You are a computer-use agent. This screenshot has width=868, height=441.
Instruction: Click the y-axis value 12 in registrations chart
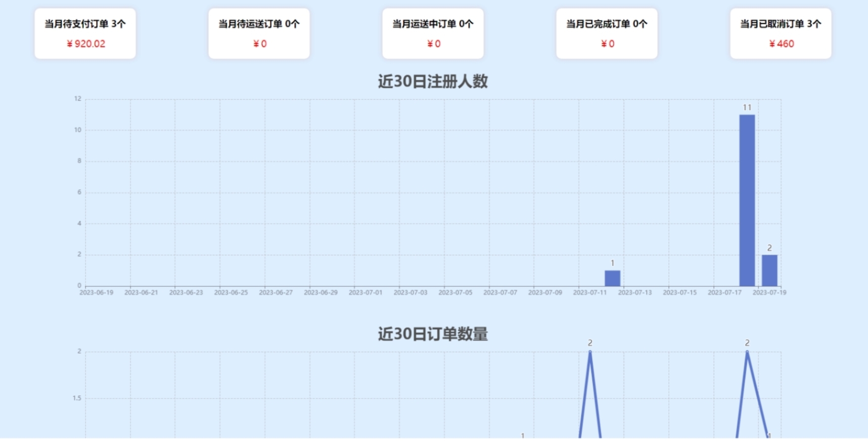[77, 99]
